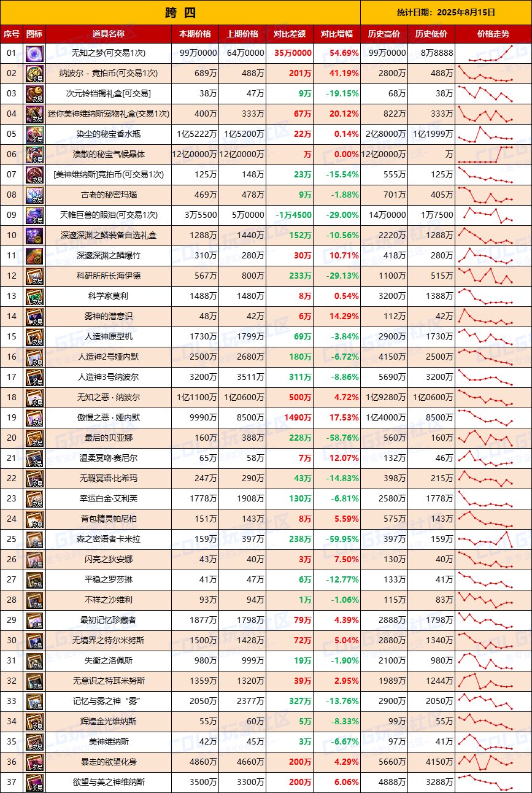The image size is (532, 793).
Task: Click the 无知之恶·纳波尔 card icon
Action: (x=34, y=398)
